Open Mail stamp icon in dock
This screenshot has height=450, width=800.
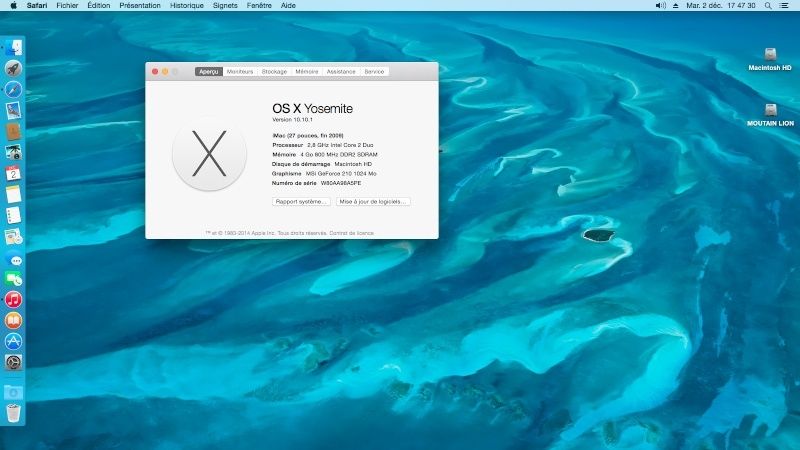(x=13, y=110)
